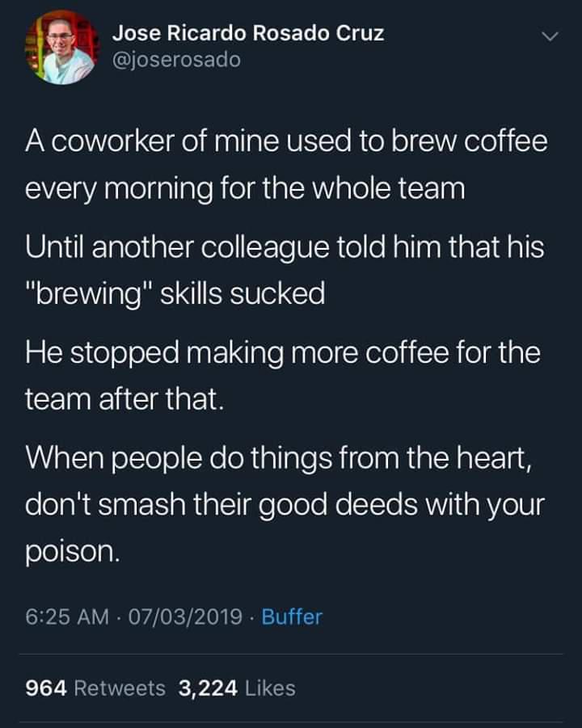Click the text 'team after that.'
582x728 pixels.
tap(122, 398)
